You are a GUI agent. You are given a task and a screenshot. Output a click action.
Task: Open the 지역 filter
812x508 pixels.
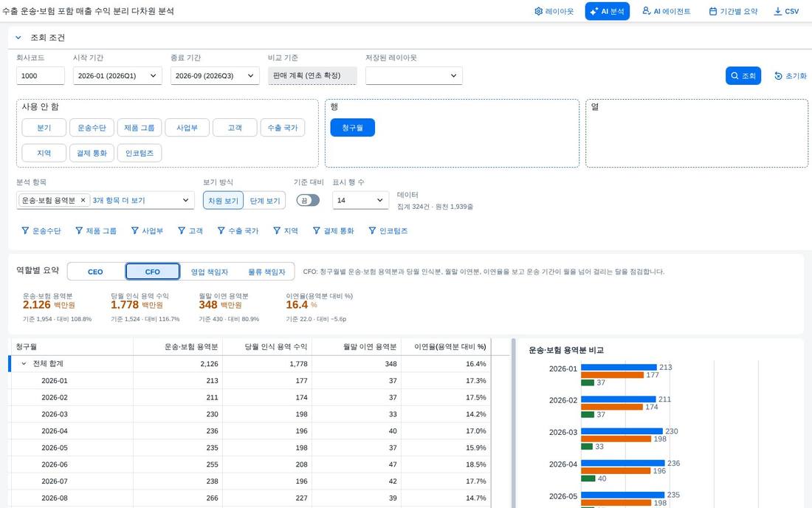(286, 230)
